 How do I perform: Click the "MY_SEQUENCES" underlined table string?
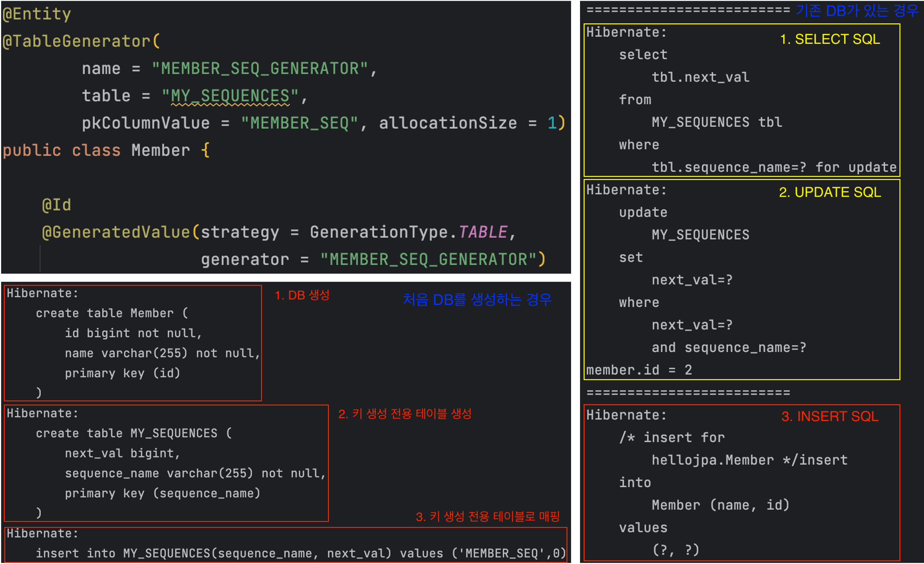coord(230,96)
